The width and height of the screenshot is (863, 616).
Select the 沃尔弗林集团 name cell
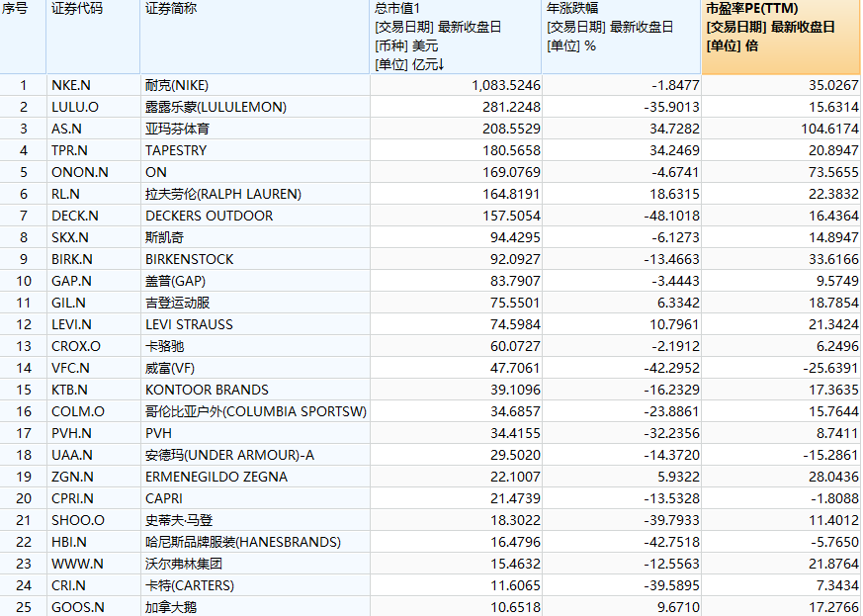(255, 564)
